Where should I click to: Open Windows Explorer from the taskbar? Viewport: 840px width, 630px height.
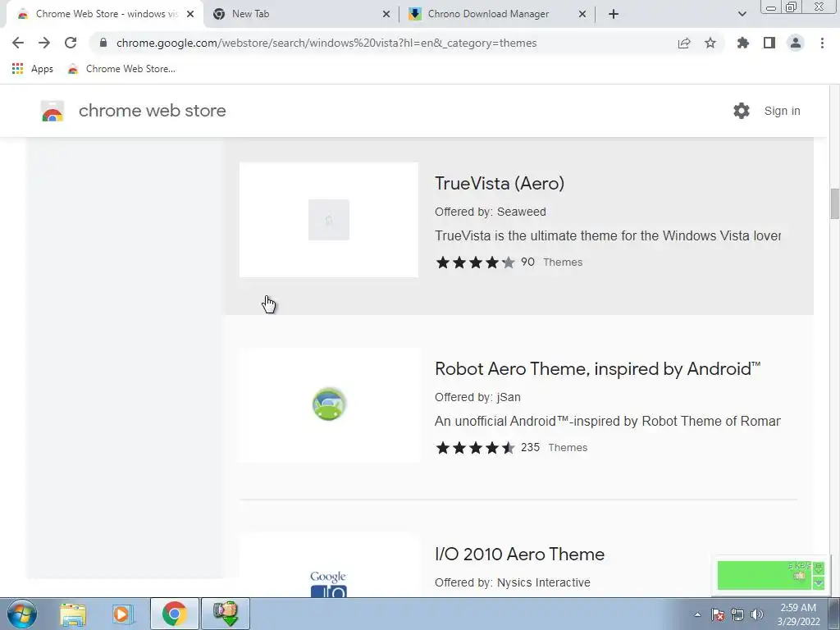pos(73,614)
